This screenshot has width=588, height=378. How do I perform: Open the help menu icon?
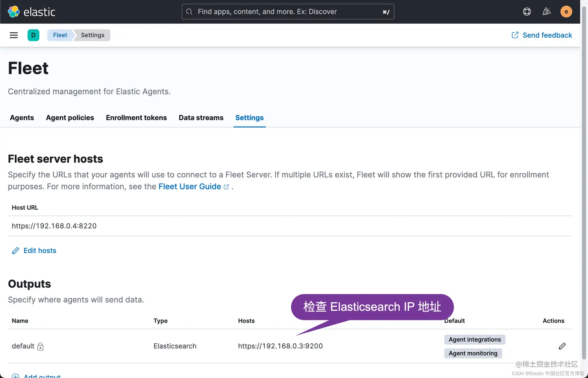coord(527,12)
